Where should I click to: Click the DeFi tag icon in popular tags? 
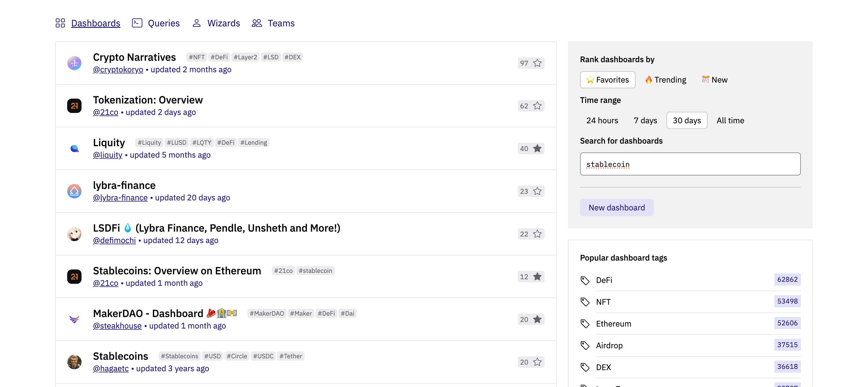[x=585, y=280]
